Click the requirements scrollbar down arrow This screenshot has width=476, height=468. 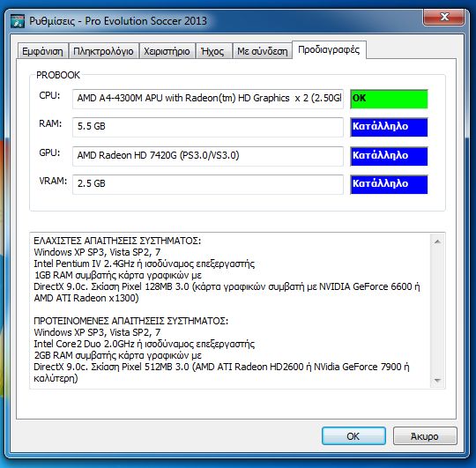tap(437, 380)
